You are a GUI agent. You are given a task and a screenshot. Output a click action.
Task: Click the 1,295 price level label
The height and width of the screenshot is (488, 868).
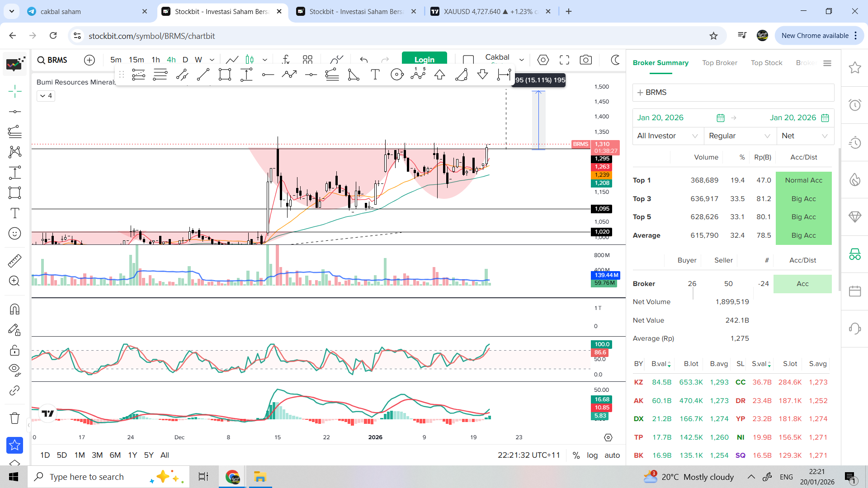pos(602,159)
